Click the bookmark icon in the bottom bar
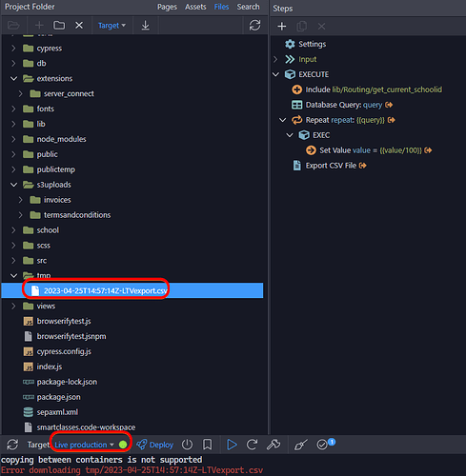This screenshot has width=466, height=476. (208, 445)
